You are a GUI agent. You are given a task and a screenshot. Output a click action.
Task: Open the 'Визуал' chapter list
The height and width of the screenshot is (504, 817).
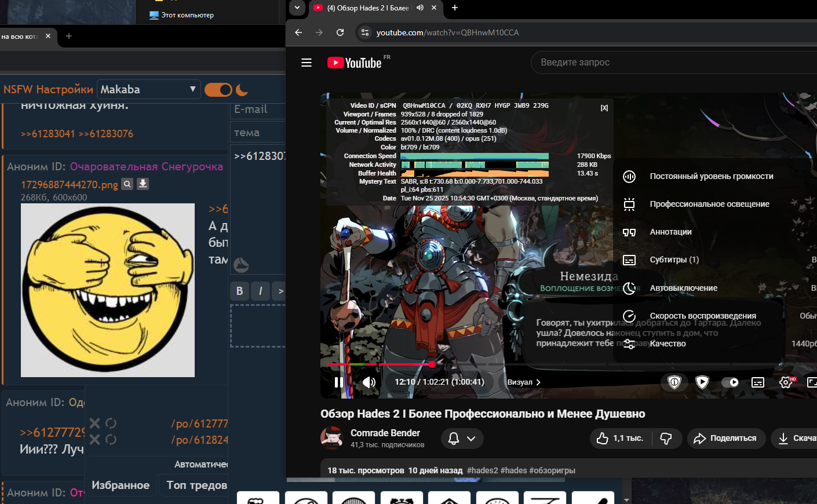click(524, 382)
